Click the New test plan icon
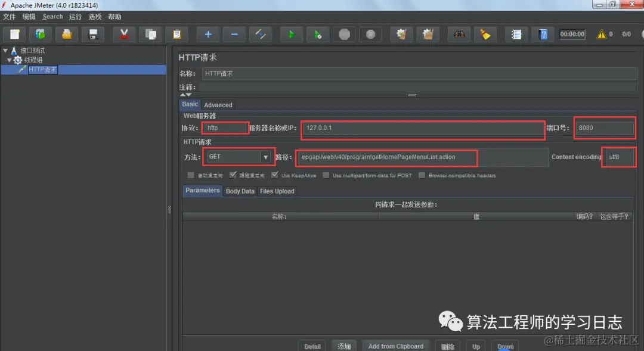This screenshot has height=351, width=644. [15, 35]
